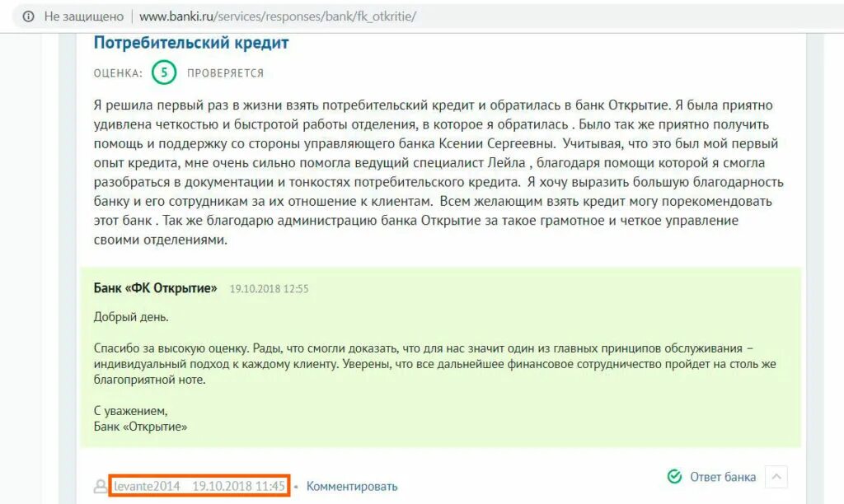Click the site info icon in address bar
Image resolution: width=844 pixels, height=504 pixels.
click(29, 16)
